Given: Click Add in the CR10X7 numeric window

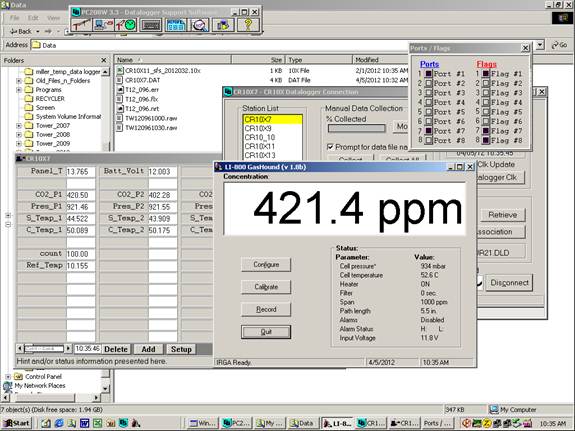Looking at the screenshot, I should [149, 349].
